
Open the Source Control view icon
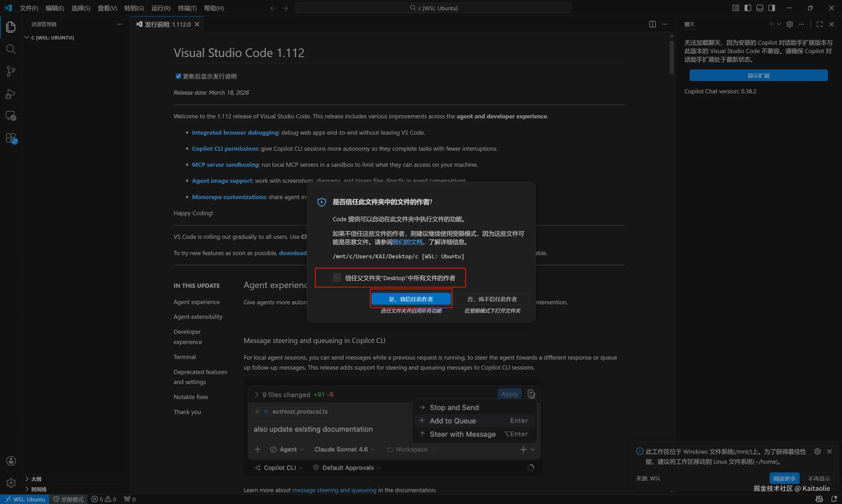point(11,71)
